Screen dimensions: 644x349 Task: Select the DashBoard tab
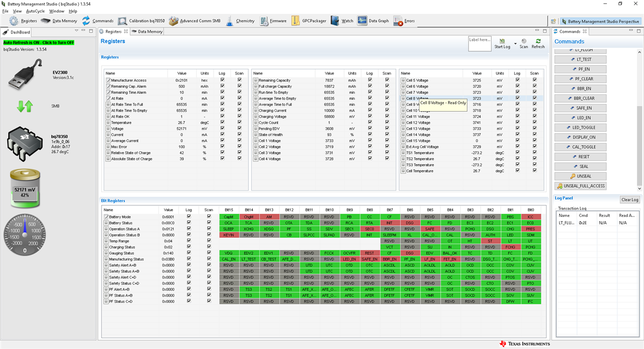[x=17, y=32]
